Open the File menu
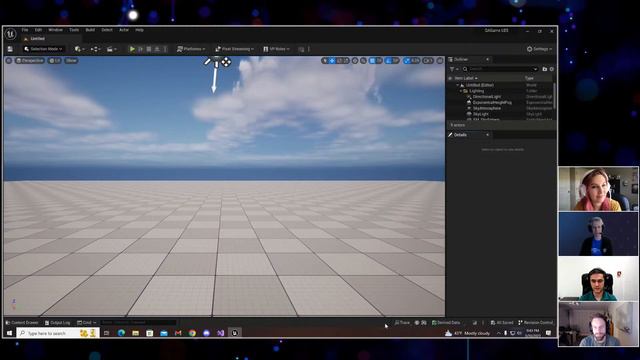 click(25, 30)
